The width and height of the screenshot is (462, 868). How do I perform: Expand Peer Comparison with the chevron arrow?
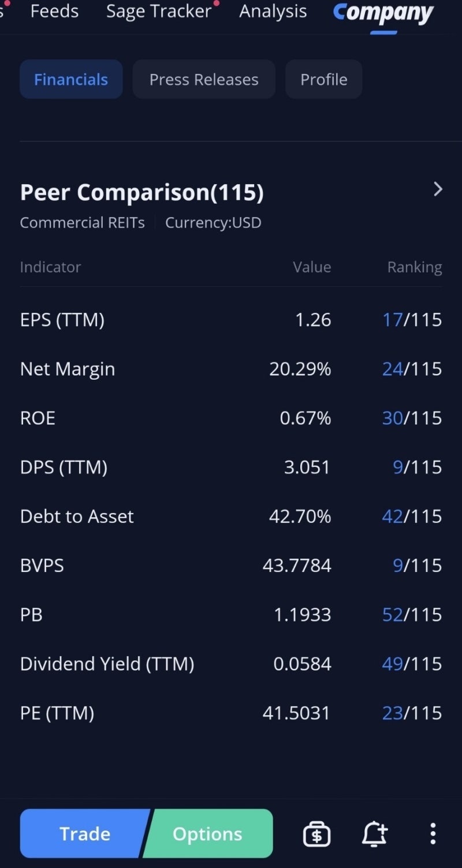pyautogui.click(x=438, y=189)
